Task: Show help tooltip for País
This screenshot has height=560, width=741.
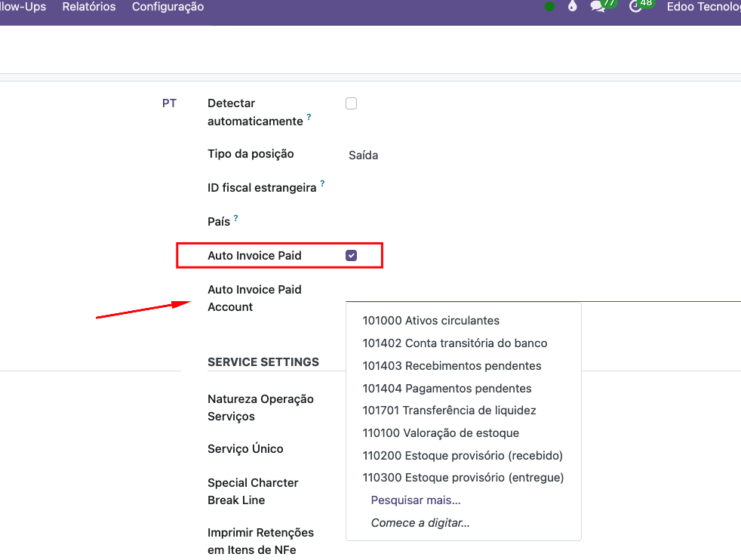Action: [236, 218]
